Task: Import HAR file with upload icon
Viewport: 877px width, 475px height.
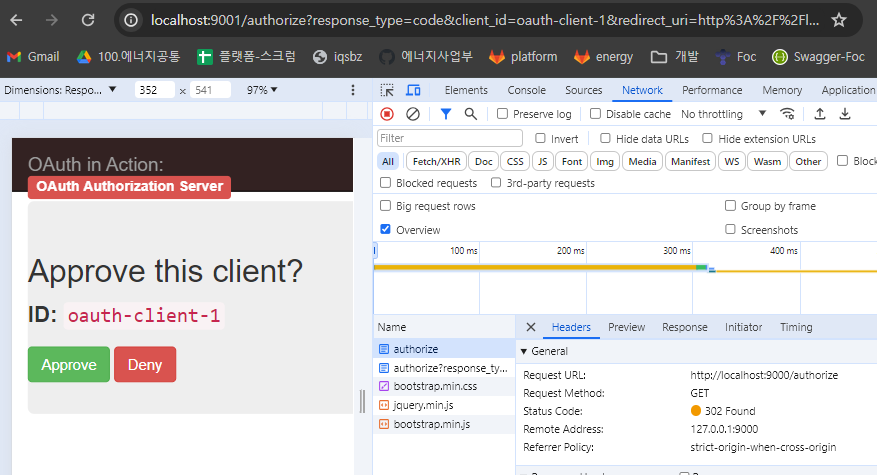Action: click(819, 114)
